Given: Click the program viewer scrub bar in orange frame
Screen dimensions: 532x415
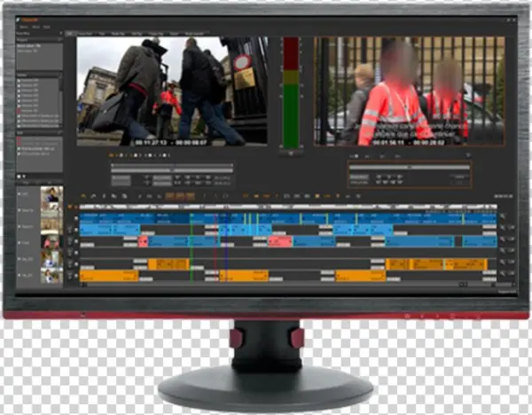Looking at the screenshot, I should [x=410, y=168].
